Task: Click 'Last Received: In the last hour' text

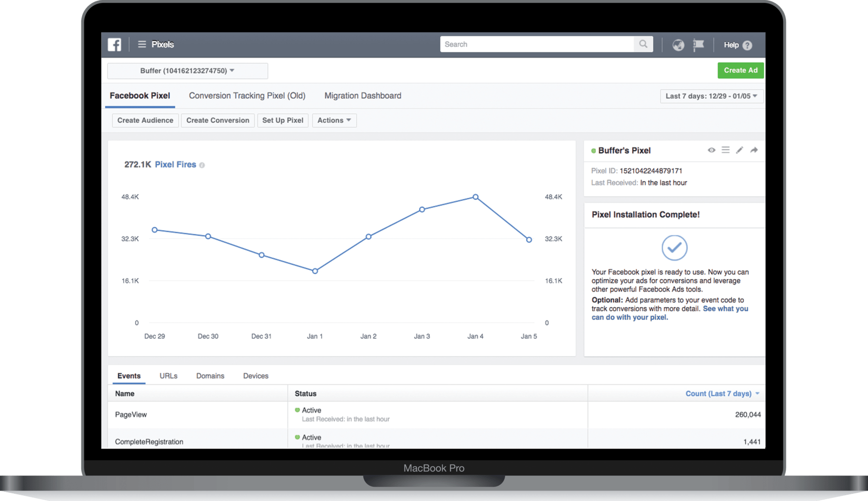Action: click(x=639, y=183)
